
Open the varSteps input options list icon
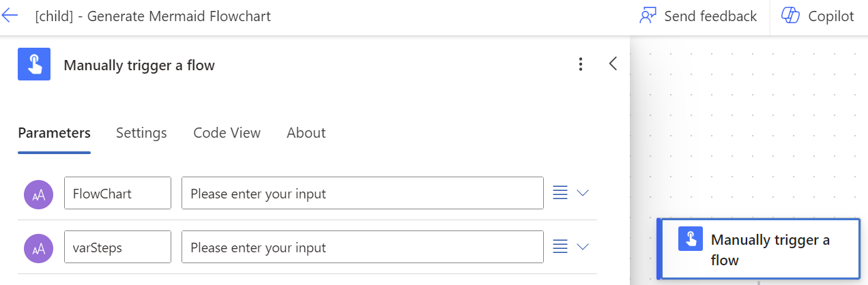click(560, 247)
